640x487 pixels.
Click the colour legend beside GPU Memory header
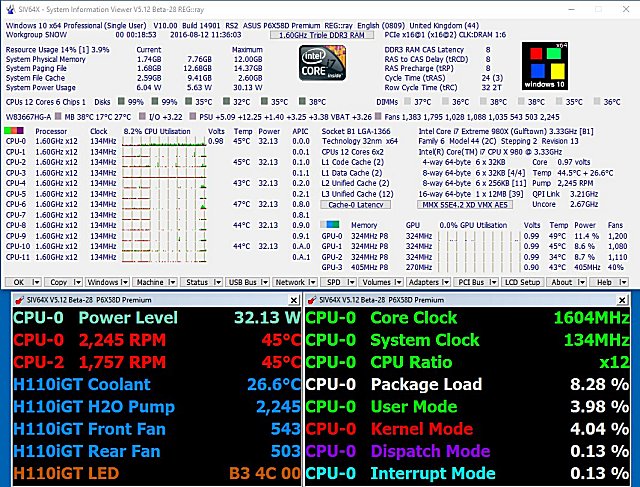click(330, 225)
